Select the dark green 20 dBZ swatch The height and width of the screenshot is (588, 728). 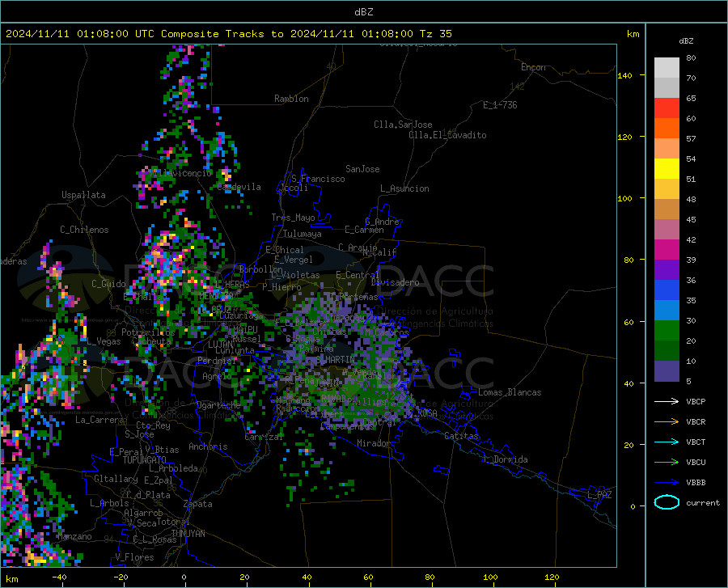(667, 351)
